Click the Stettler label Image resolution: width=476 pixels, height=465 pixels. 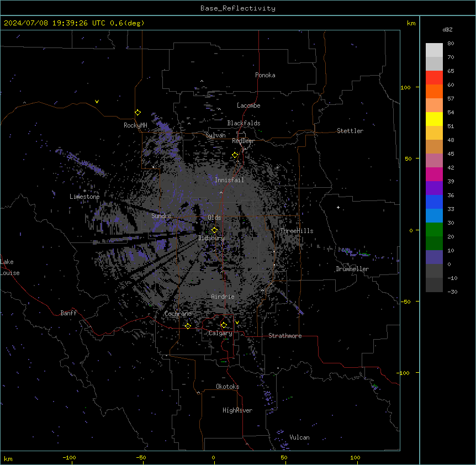point(350,131)
